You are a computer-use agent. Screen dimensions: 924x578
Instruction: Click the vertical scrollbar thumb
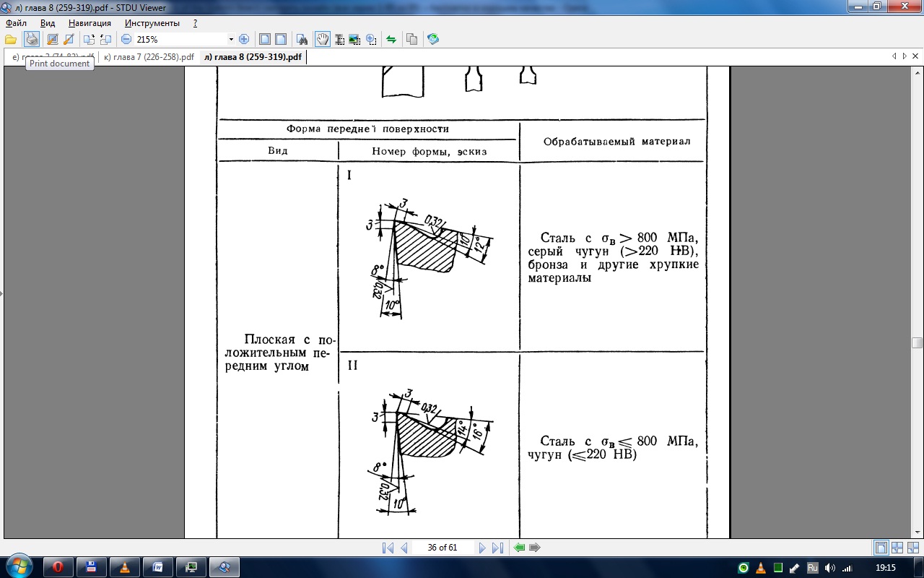[917, 342]
